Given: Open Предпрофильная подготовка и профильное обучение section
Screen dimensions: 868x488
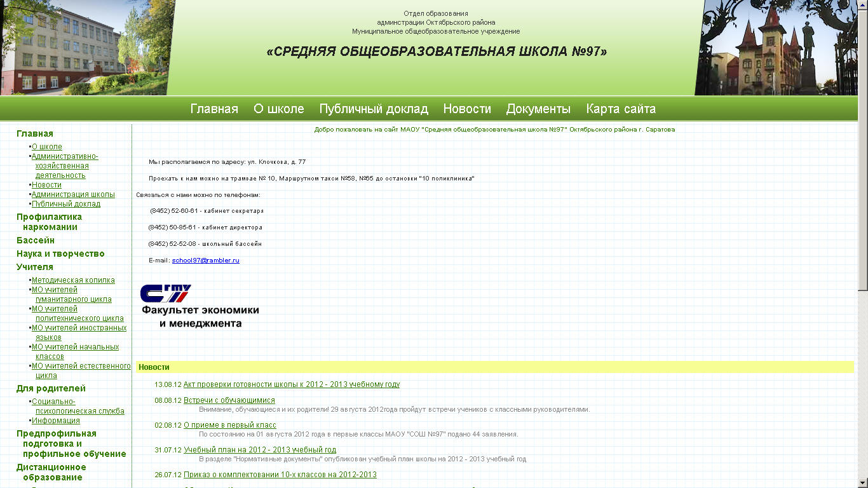Looking at the screenshot, I should coord(71,444).
